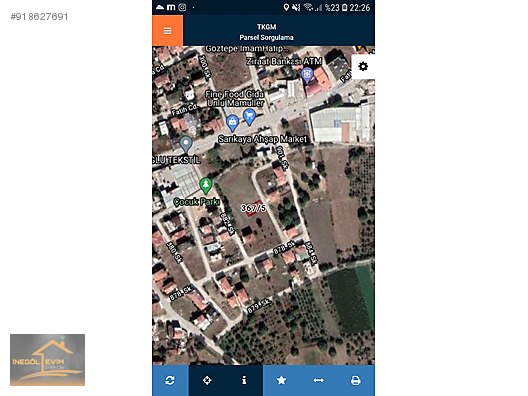Open the parcel info icon
Screen dimensions: 528x396
pyautogui.click(x=244, y=381)
